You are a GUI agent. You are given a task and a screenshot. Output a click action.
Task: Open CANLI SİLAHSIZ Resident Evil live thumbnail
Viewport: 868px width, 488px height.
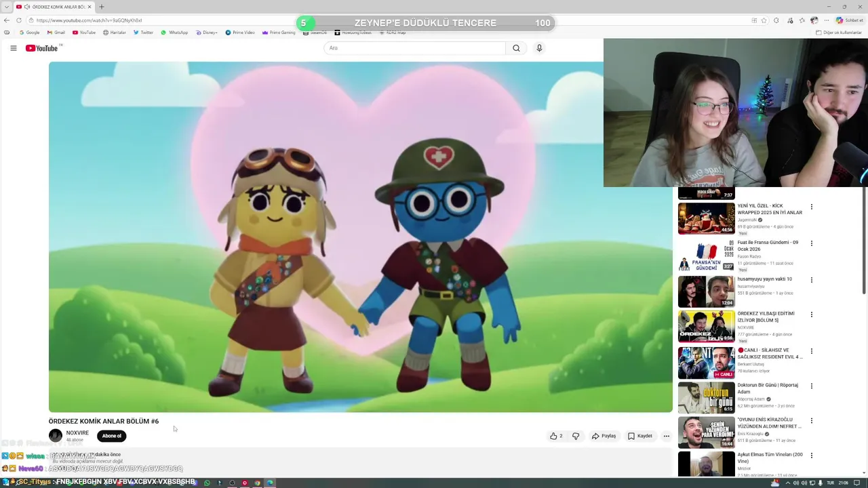tap(706, 363)
